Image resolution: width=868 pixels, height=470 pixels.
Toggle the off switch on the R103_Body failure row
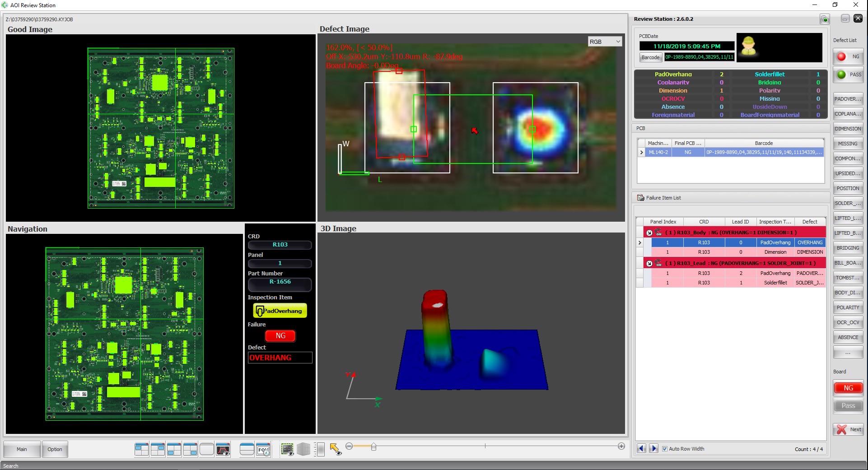(x=658, y=232)
